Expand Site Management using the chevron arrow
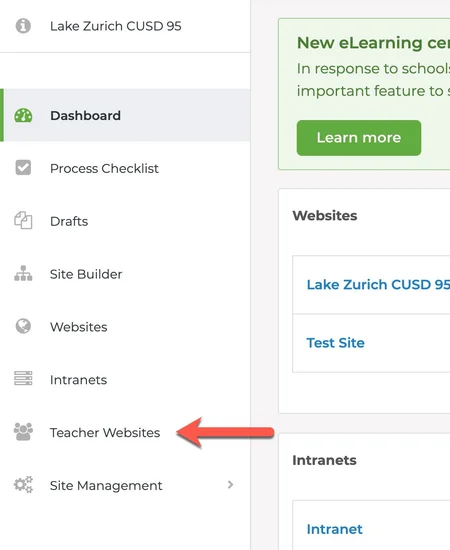450x550 pixels. tap(230, 485)
